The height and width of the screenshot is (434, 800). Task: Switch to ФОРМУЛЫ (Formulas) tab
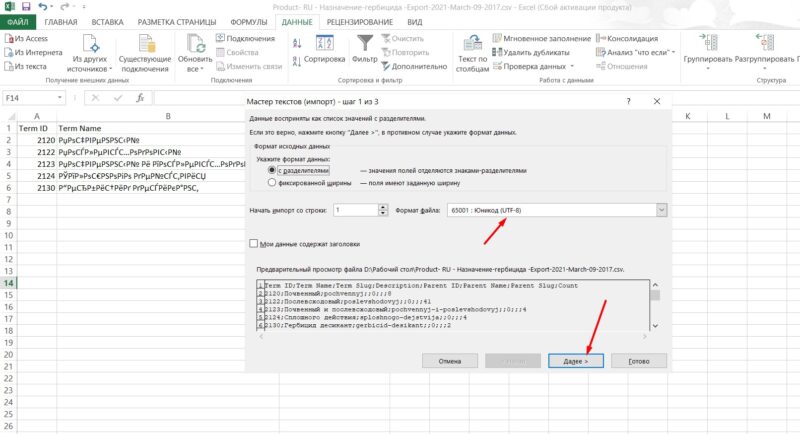[x=248, y=22]
